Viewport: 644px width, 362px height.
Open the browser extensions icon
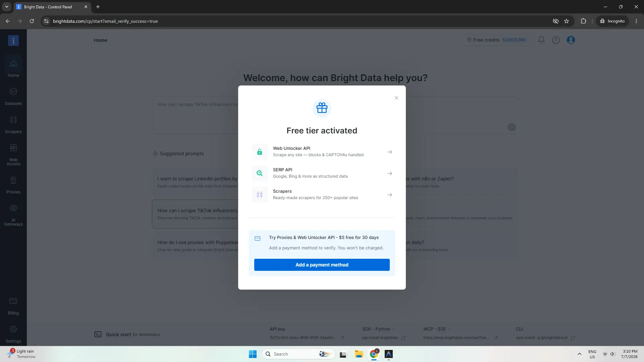pyautogui.click(x=583, y=21)
